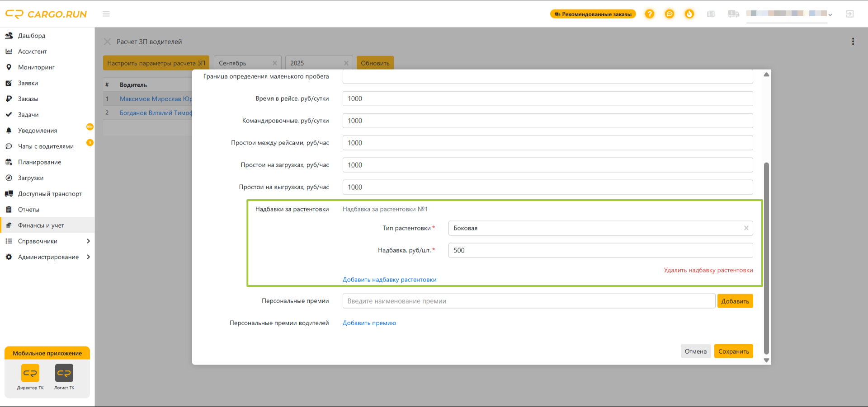The width and height of the screenshot is (868, 407).
Task: Clear the Боковая tent type selection
Action: click(746, 228)
